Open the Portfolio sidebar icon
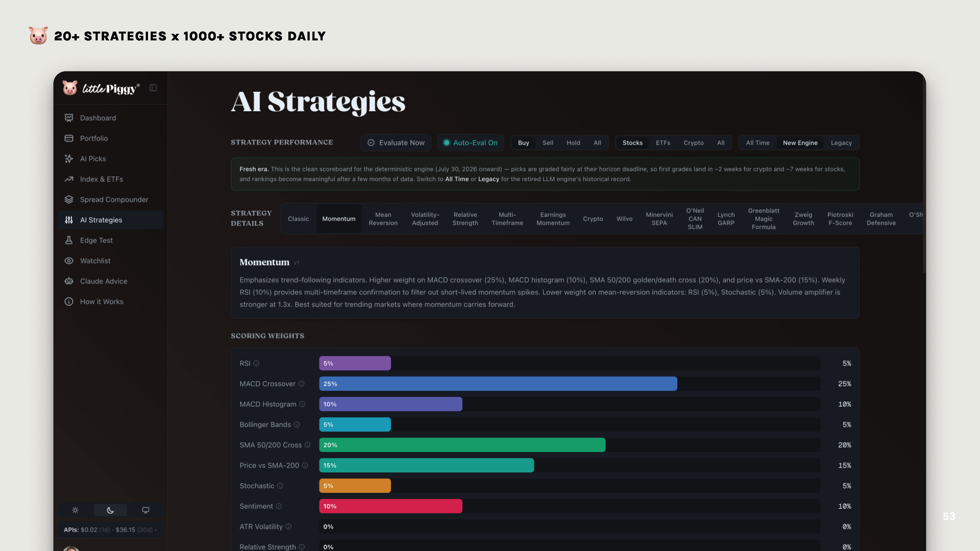 point(69,138)
